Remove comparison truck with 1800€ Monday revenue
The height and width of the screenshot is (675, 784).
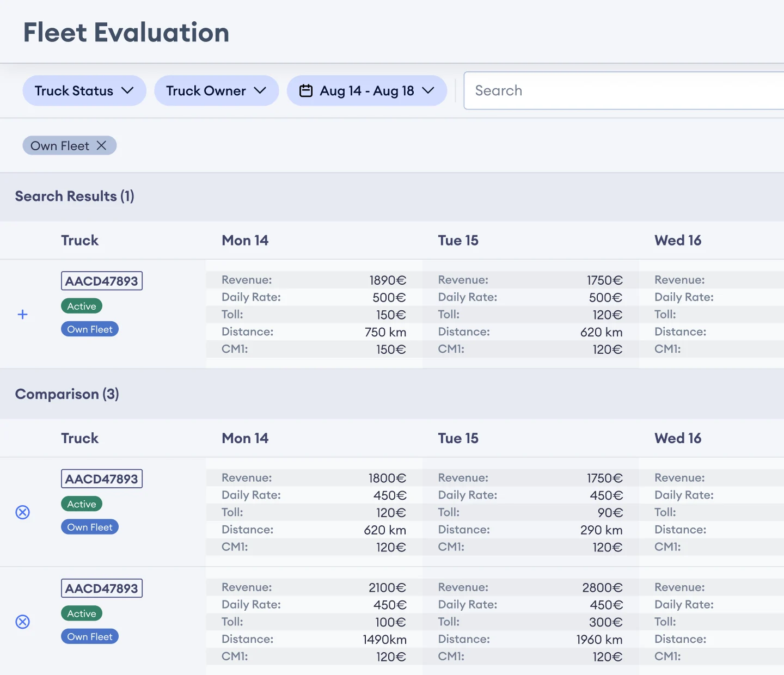22,512
